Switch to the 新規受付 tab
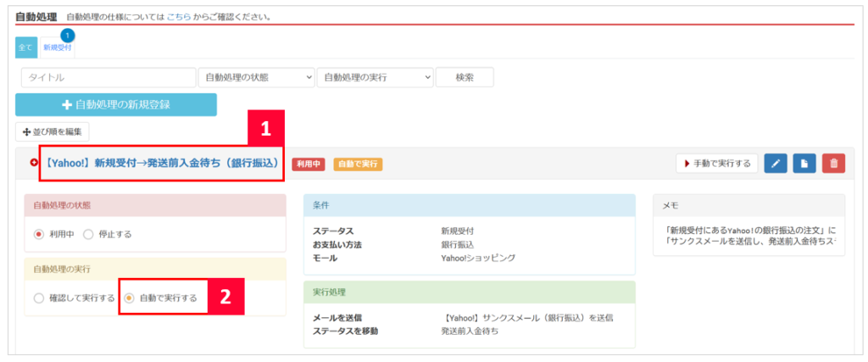Screen dimensions: 868x362 click(x=57, y=47)
